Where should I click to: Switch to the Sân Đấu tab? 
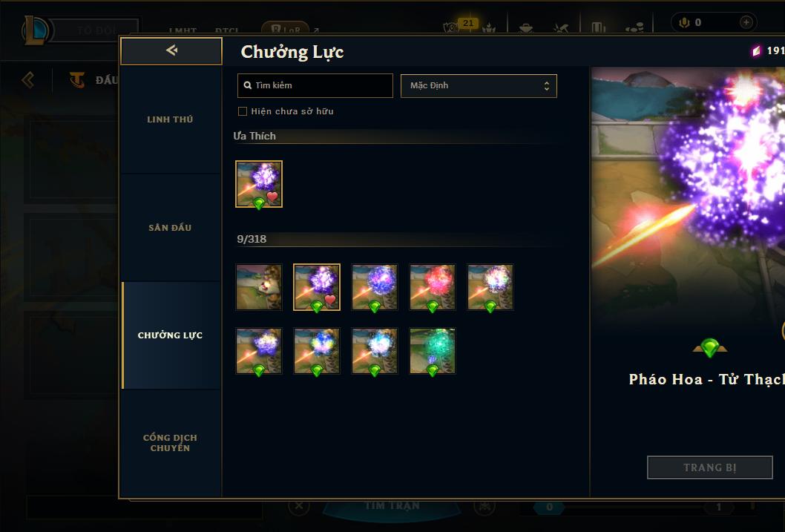click(170, 228)
